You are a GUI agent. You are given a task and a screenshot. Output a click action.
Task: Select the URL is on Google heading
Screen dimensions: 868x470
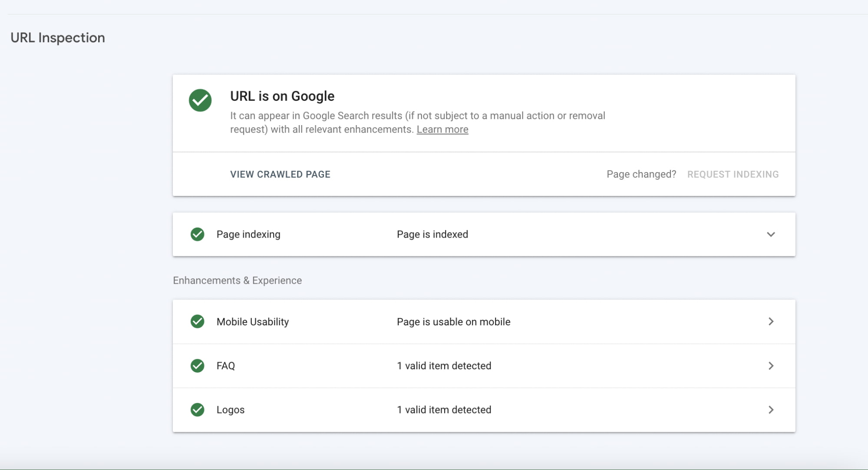pos(282,96)
